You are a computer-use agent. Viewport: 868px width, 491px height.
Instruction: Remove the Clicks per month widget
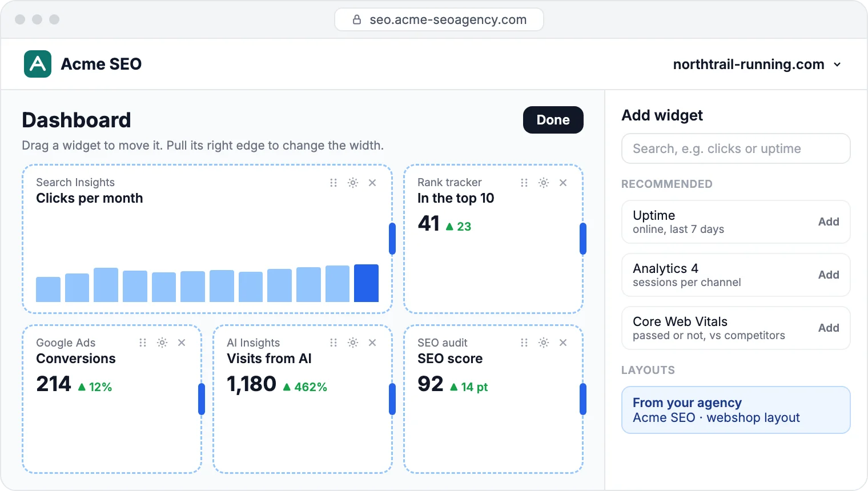point(372,183)
